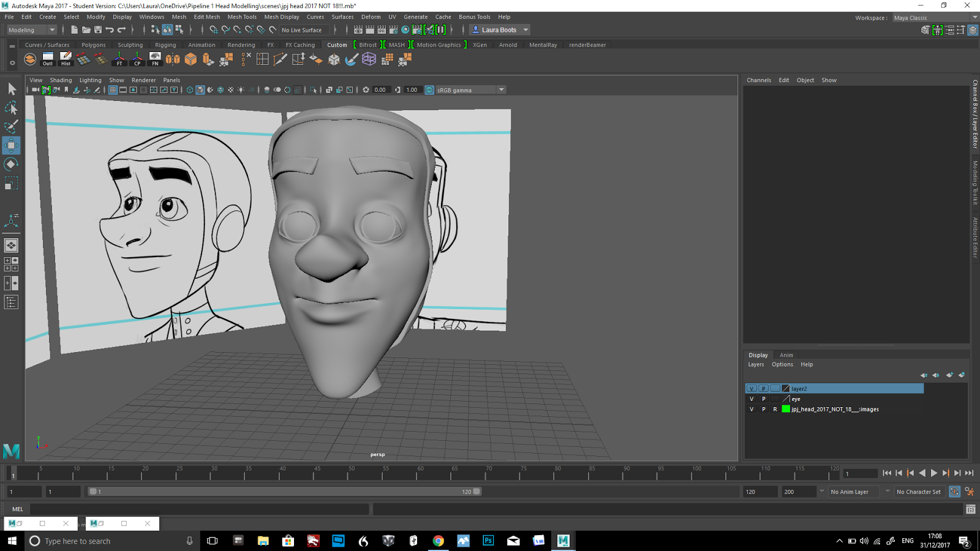Toggle the viewport grid display icon
Image resolution: width=980 pixels, height=551 pixels.
113,90
